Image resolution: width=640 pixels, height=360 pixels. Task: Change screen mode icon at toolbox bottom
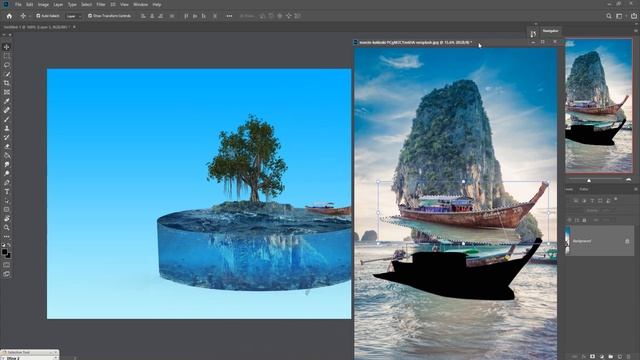click(7, 274)
